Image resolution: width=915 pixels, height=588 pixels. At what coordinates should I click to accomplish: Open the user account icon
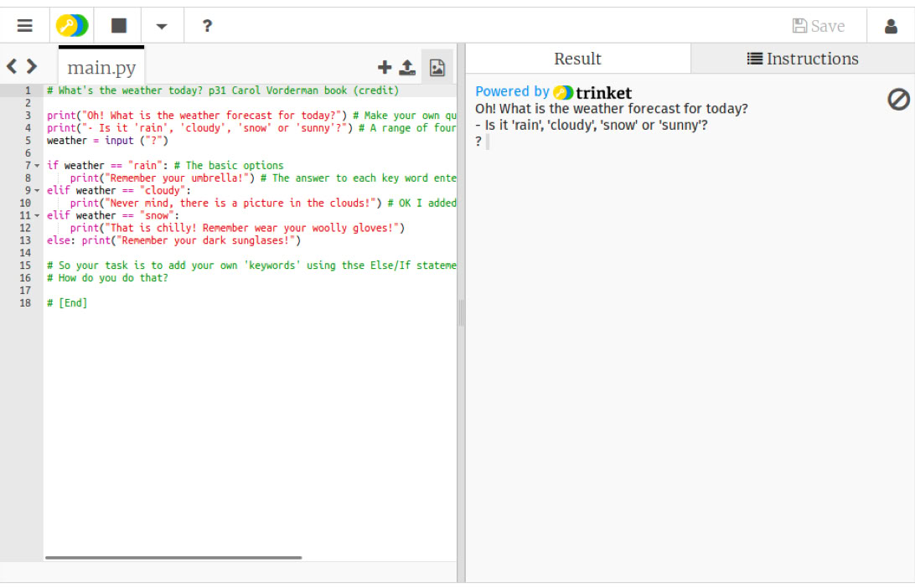(x=891, y=26)
